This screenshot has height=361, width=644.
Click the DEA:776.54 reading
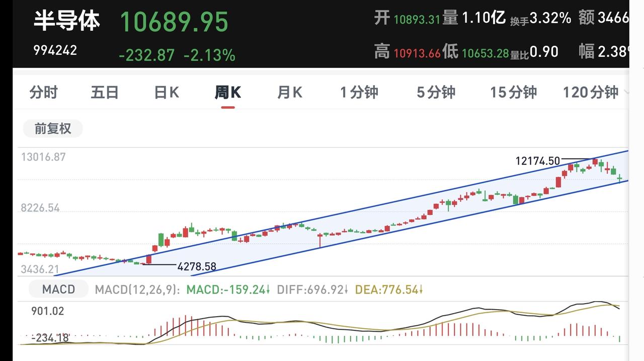click(x=388, y=290)
